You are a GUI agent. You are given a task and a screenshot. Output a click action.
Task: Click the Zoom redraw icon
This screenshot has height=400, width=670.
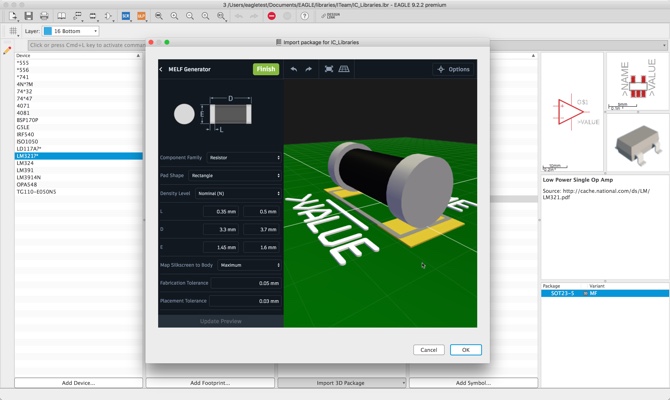click(206, 16)
